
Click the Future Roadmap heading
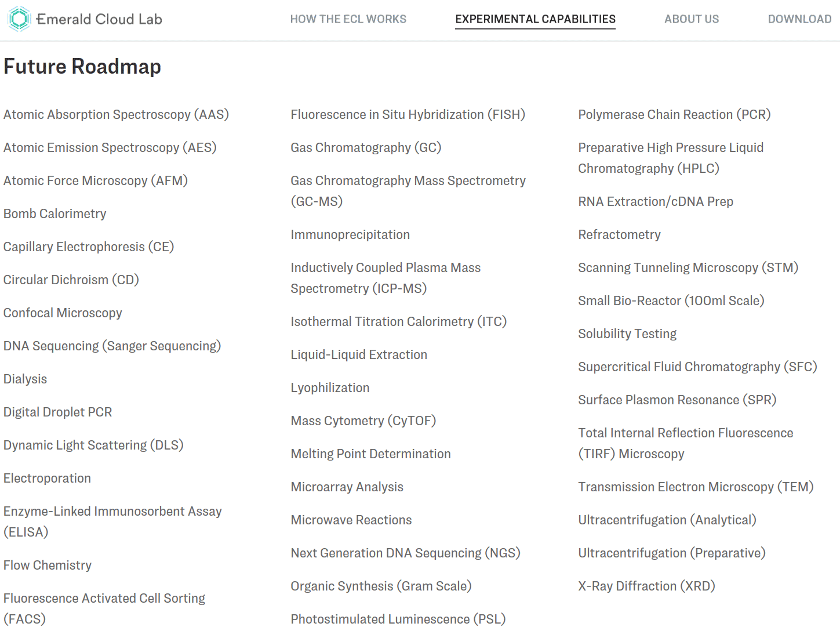(x=82, y=67)
